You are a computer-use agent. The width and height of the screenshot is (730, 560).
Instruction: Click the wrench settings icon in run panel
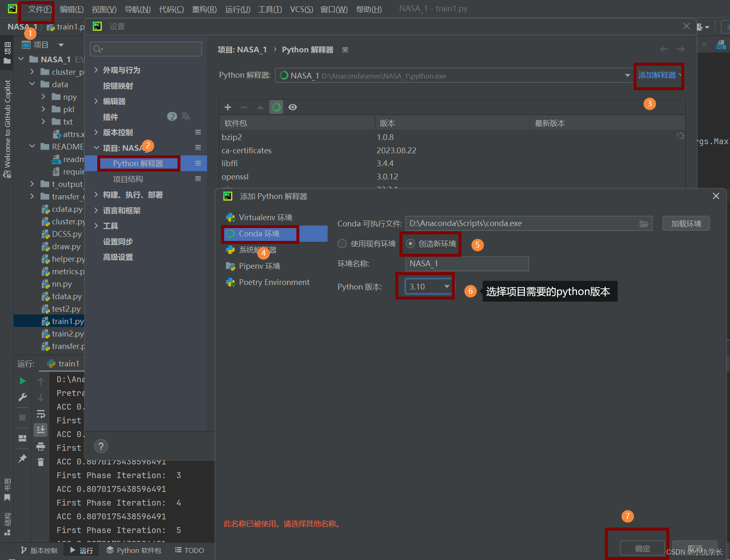pyautogui.click(x=22, y=398)
